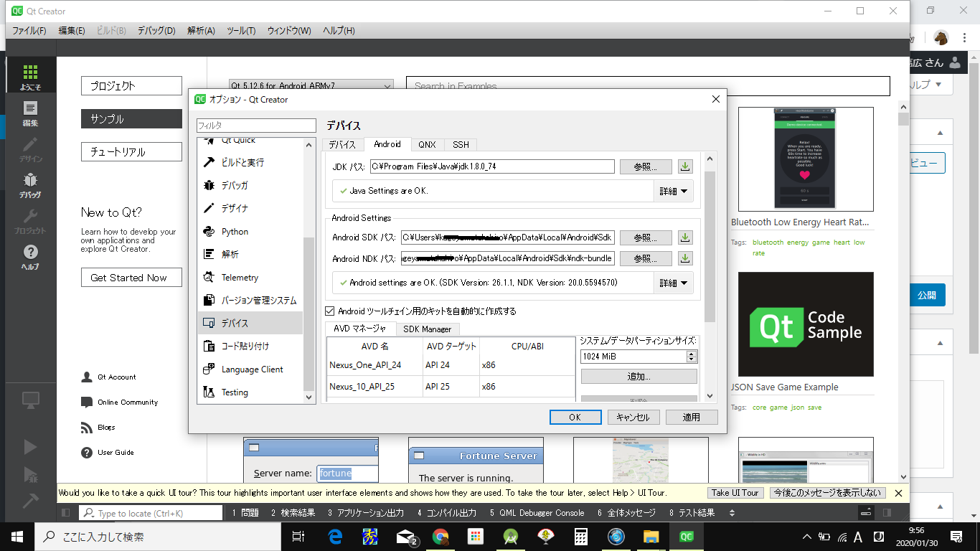Switch to the SSH tab
The height and width of the screenshot is (551, 980).
[x=461, y=144]
